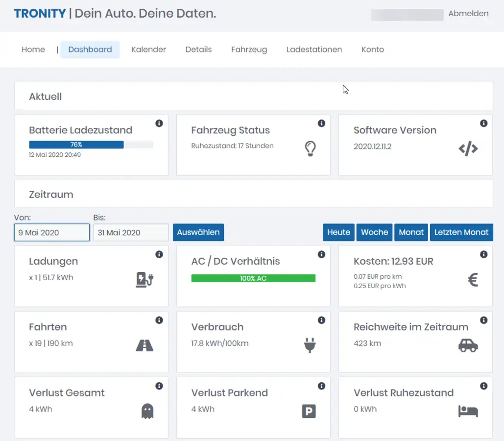This screenshot has width=504, height=441.
Task: Click Abmelden to log out
Action: click(x=468, y=14)
